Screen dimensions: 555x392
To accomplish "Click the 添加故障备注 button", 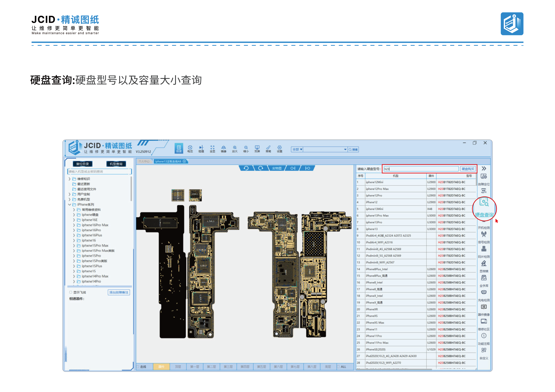I will point(119,292).
